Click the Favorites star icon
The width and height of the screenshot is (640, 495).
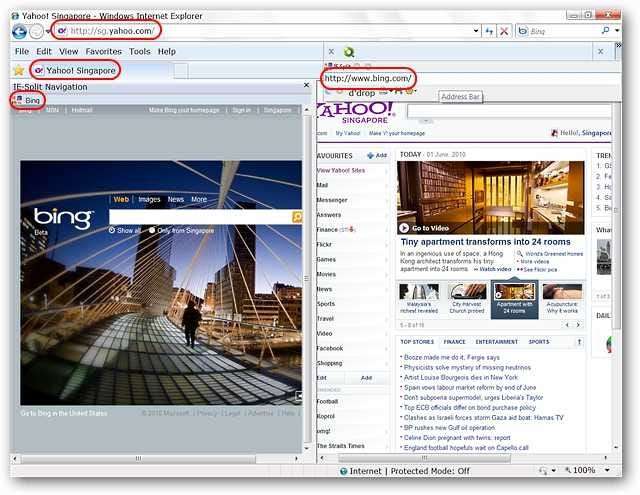point(17,70)
